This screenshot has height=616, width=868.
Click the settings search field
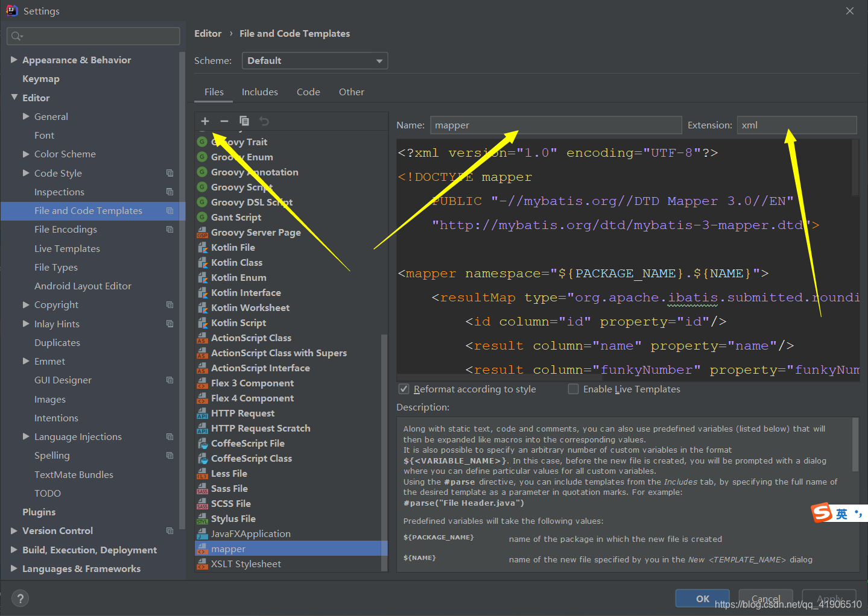pyautogui.click(x=93, y=36)
